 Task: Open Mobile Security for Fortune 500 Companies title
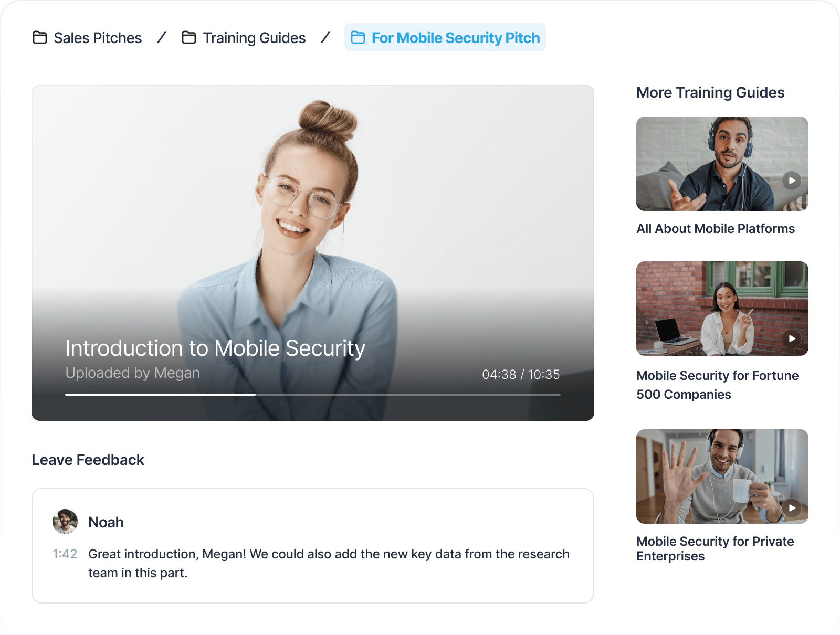[x=718, y=385]
